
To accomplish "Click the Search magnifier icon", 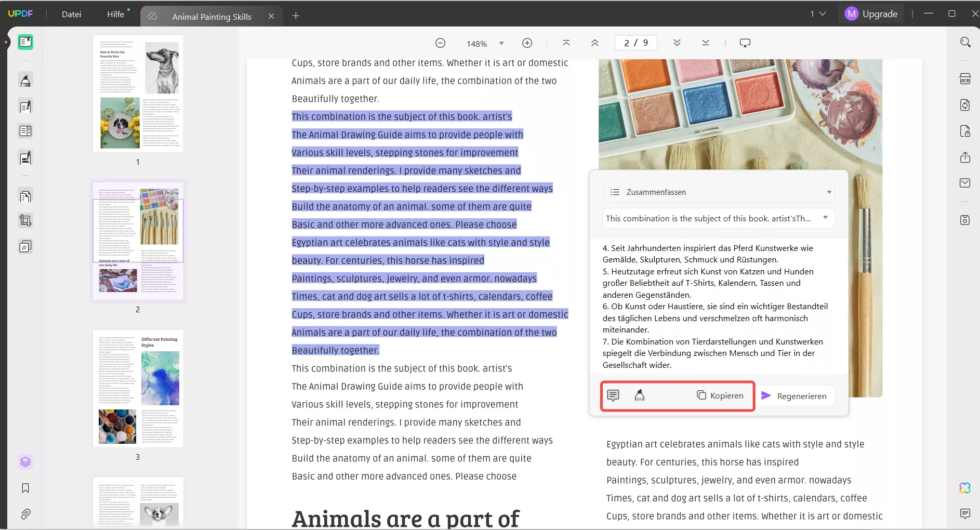I will (x=965, y=42).
